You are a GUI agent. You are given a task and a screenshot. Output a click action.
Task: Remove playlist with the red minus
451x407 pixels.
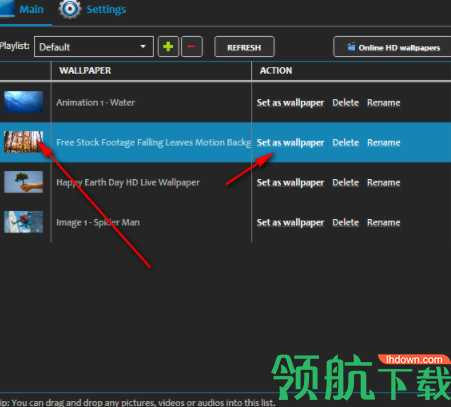click(192, 47)
